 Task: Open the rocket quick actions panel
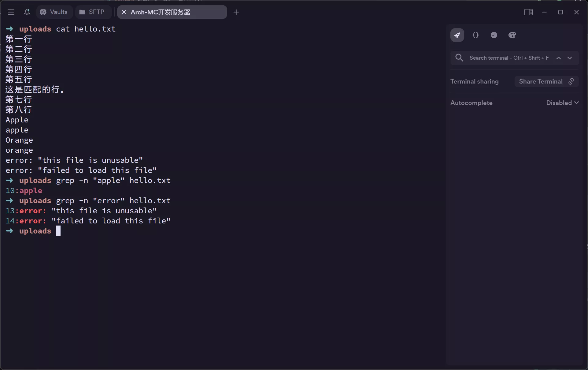click(457, 35)
